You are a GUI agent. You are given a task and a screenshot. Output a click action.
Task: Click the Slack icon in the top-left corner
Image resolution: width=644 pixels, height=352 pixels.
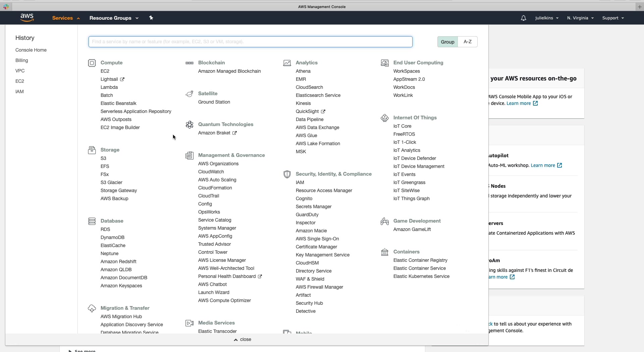coord(6,6)
